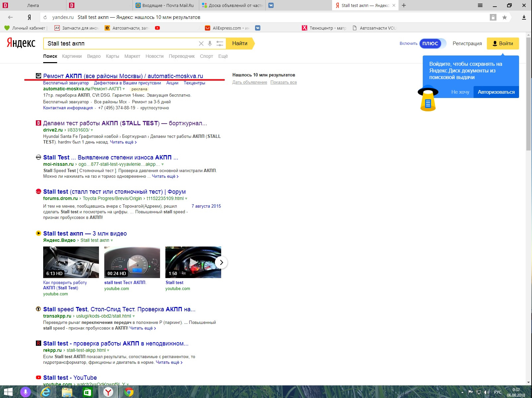
Task: Open the AliExpress.com bookmark
Action: tap(227, 28)
